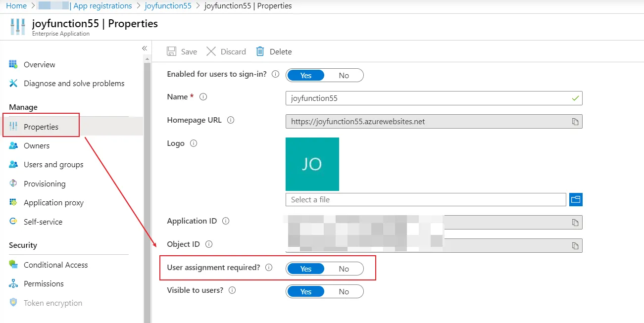Click the sidebar vertical scrollbar
Screen dimensions: 644x323
tap(147, 193)
